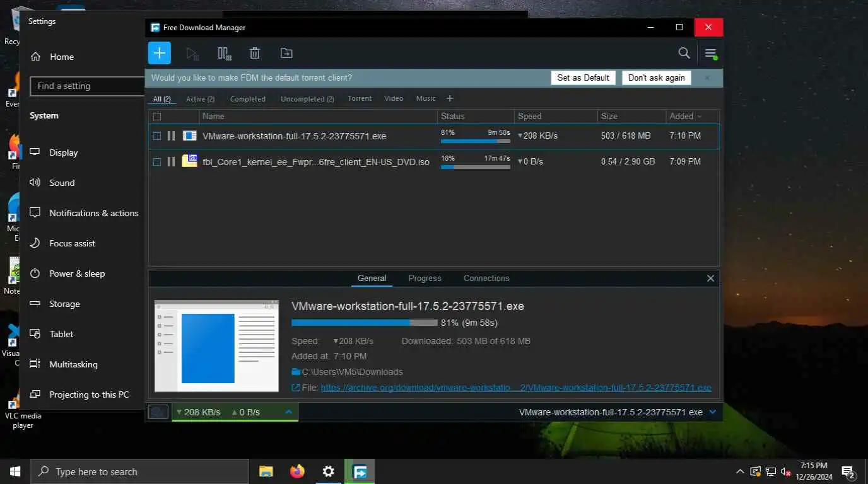Click the start/resume downloads toolbar icon
This screenshot has height=484, width=868.
coord(193,54)
